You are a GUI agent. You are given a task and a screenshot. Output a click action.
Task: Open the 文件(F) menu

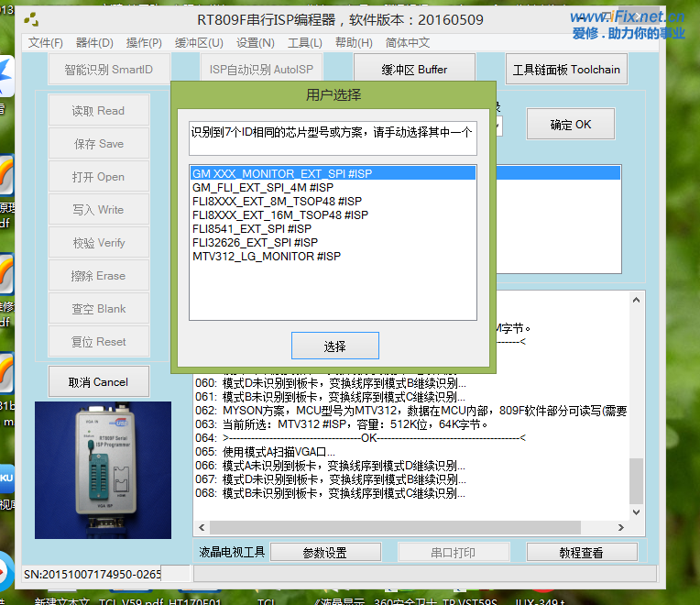point(46,43)
